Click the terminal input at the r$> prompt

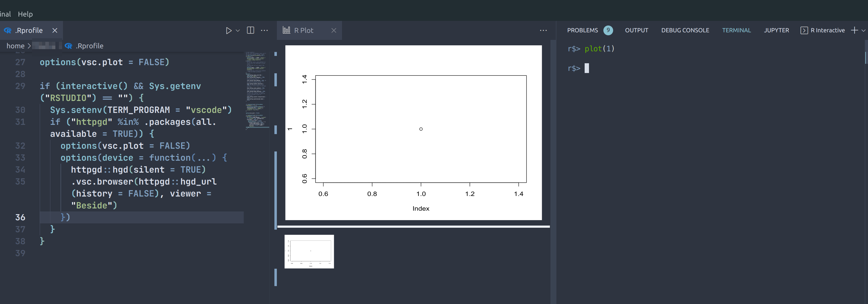pyautogui.click(x=587, y=68)
